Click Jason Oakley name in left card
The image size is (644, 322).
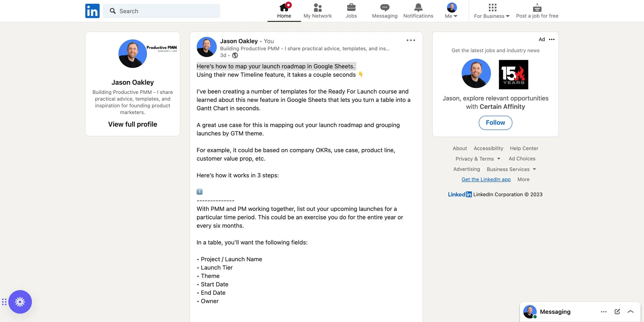[x=133, y=82]
